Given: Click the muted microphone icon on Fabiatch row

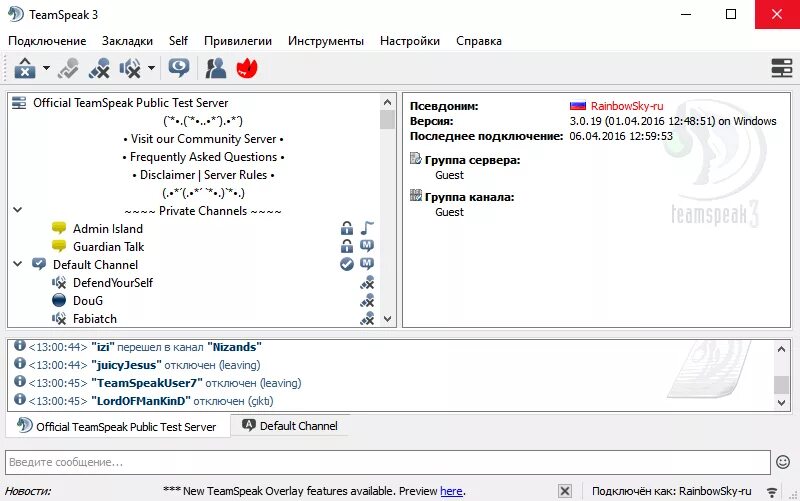Looking at the screenshot, I should [x=367, y=319].
